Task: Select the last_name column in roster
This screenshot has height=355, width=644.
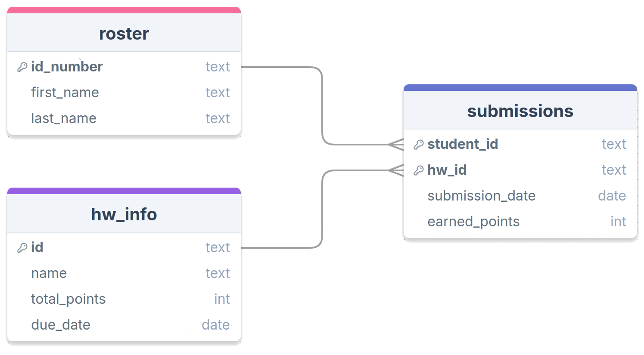Action: pyautogui.click(x=124, y=118)
